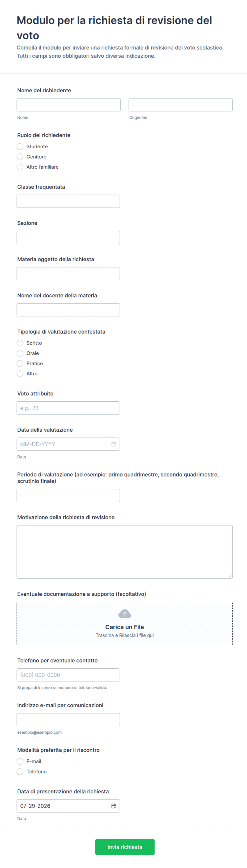Click the Carica un File upload area
Screen dimensions: 247x868
tap(125, 623)
